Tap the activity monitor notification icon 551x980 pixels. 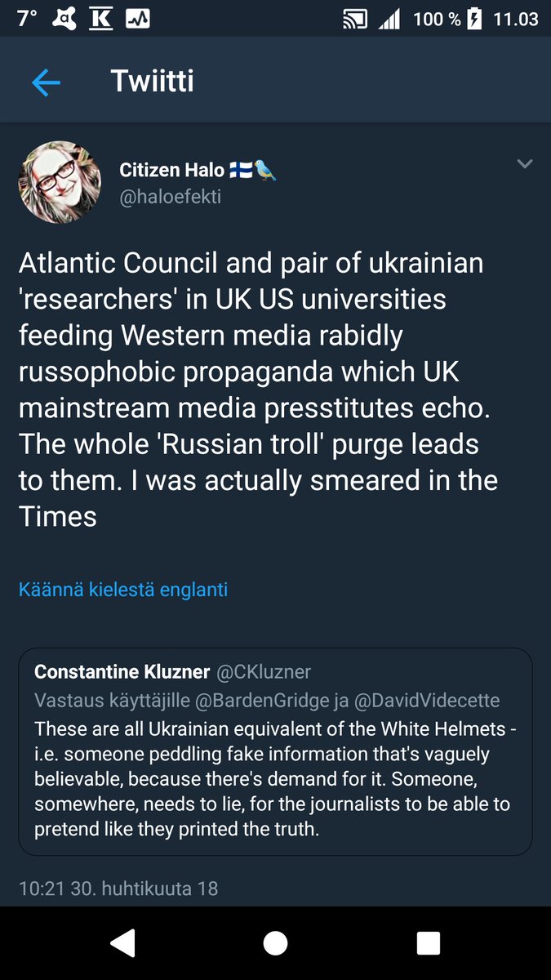point(137,19)
